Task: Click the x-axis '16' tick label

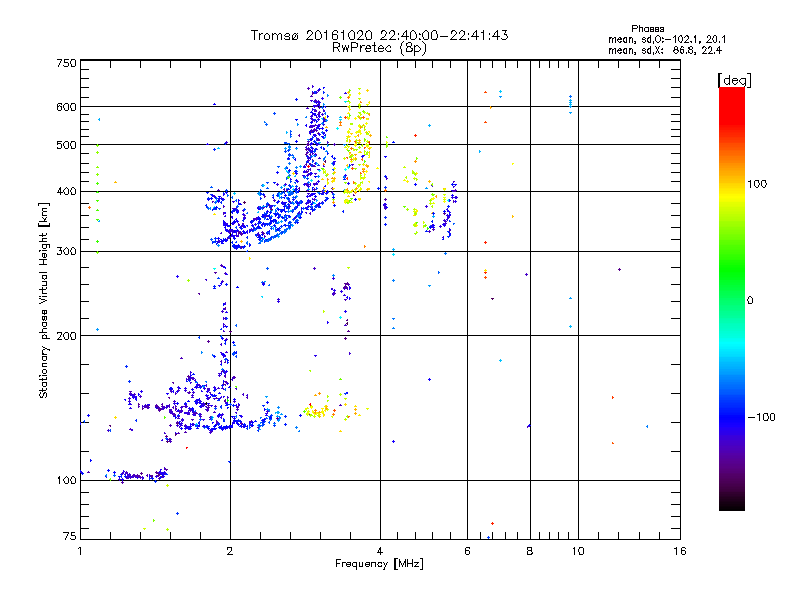Action: [680, 551]
